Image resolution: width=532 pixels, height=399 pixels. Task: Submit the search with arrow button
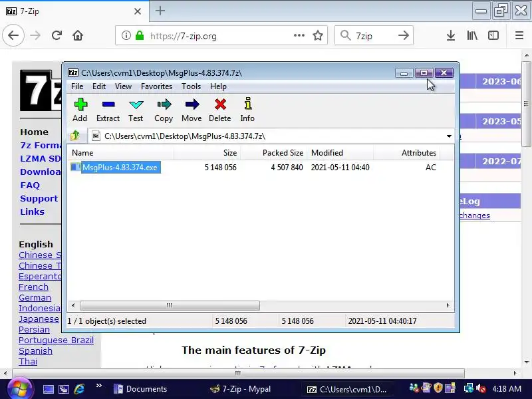tap(404, 35)
